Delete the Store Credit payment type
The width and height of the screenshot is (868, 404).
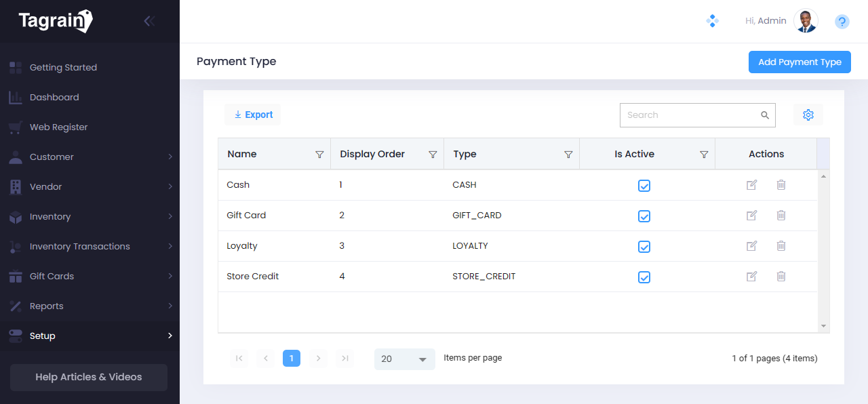[781, 277]
